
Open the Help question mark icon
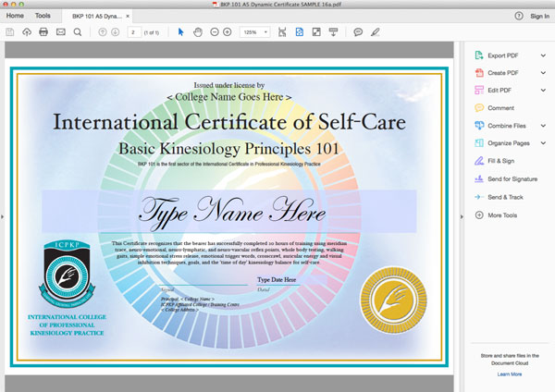[519, 16]
